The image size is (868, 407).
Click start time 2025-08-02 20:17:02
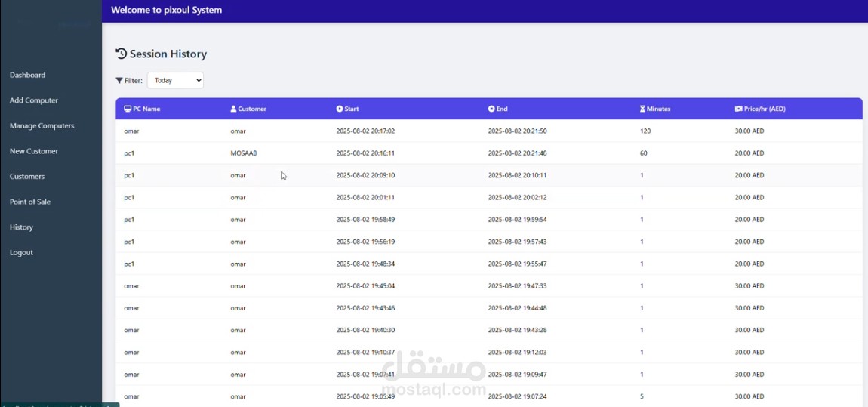click(365, 131)
